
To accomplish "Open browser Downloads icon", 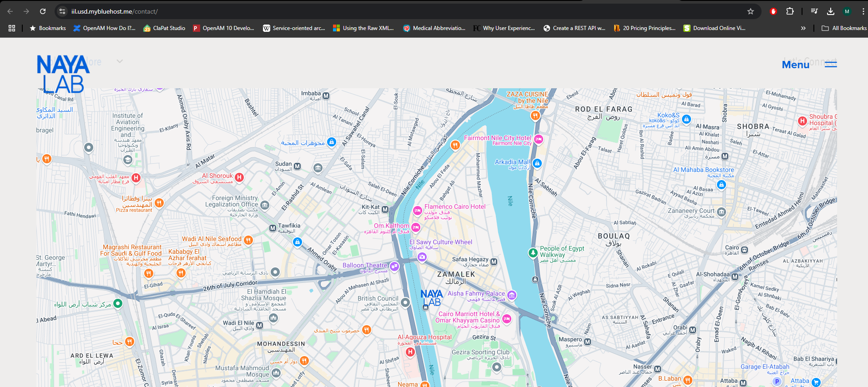I will tap(830, 11).
